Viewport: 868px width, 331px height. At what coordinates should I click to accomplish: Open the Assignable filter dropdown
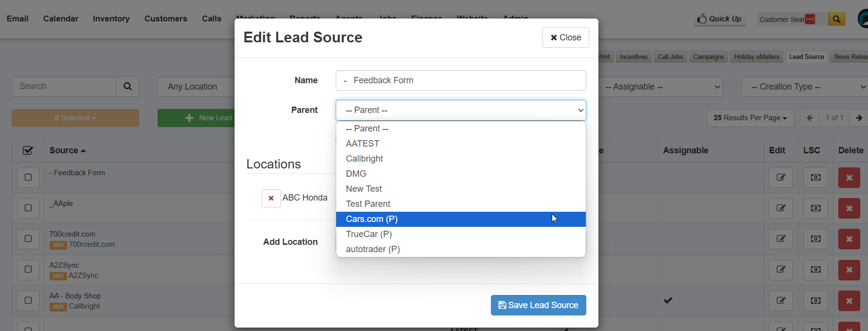coord(661,87)
